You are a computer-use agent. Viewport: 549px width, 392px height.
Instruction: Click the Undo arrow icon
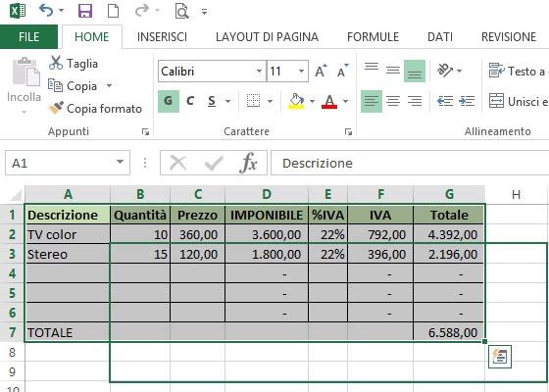click(46, 11)
